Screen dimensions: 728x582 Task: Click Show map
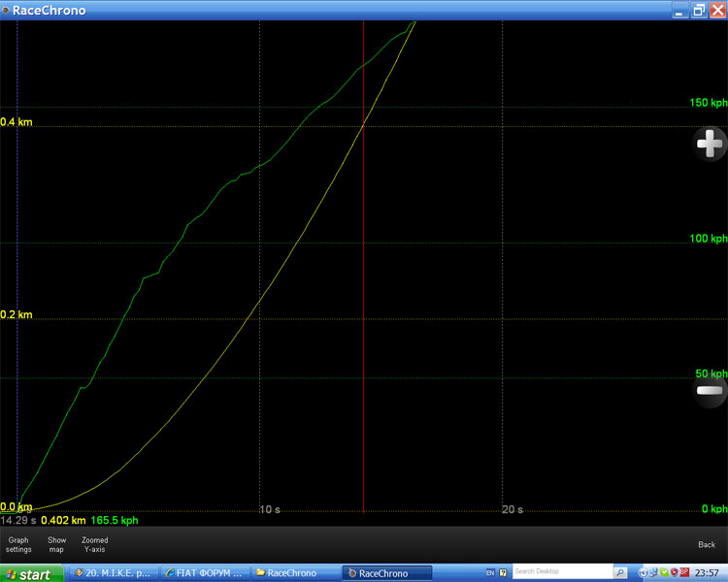tap(57, 544)
